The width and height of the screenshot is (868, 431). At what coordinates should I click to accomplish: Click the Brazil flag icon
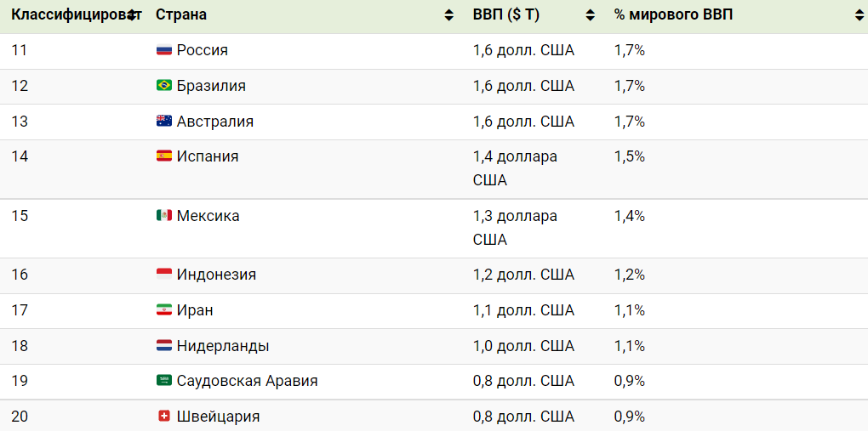coord(164,86)
